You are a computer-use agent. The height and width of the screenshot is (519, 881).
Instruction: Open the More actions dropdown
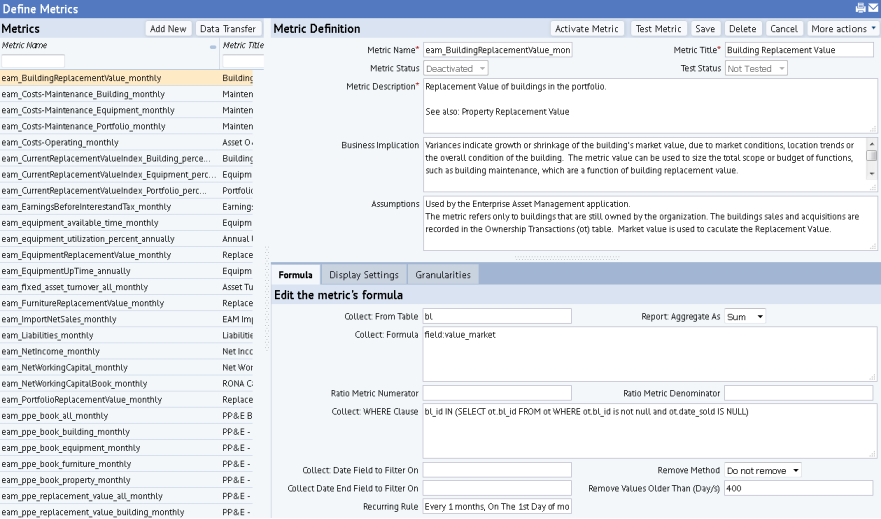tap(843, 29)
